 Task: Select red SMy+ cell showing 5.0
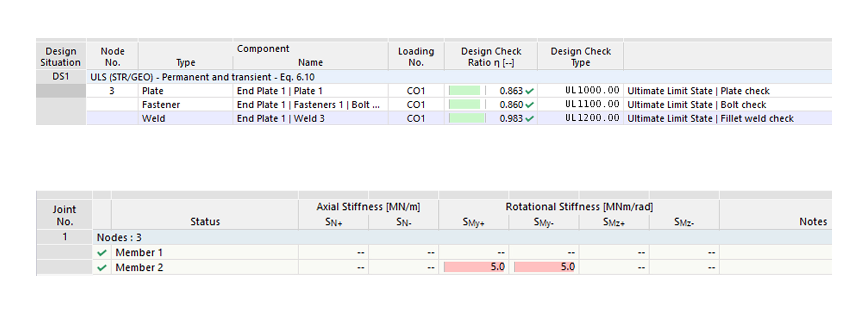point(474,267)
